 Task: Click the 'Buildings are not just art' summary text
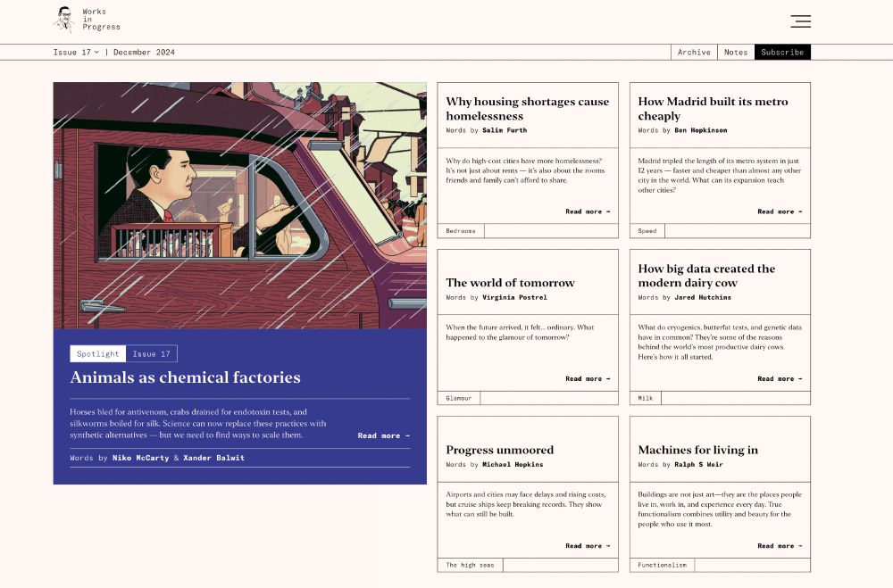click(x=719, y=509)
